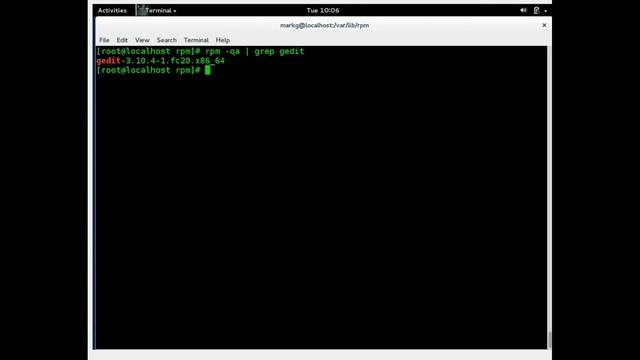Click the highlighted gedit text in the output
640x360 pixels.
[x=108, y=61]
